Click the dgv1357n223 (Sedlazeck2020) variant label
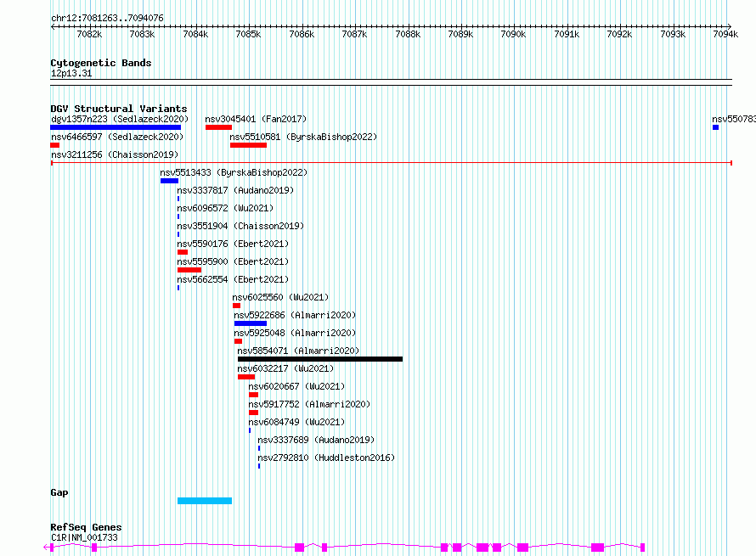The height and width of the screenshot is (556, 756). [x=120, y=119]
